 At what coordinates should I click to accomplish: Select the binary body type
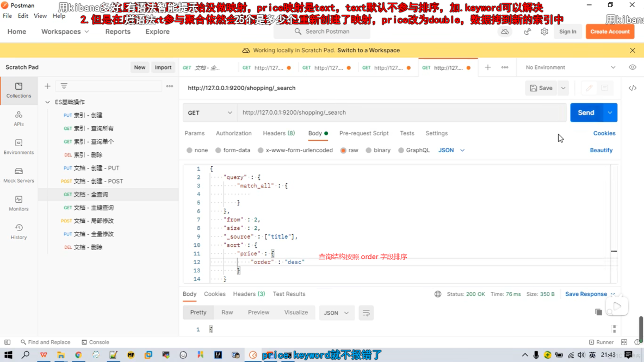378,150
